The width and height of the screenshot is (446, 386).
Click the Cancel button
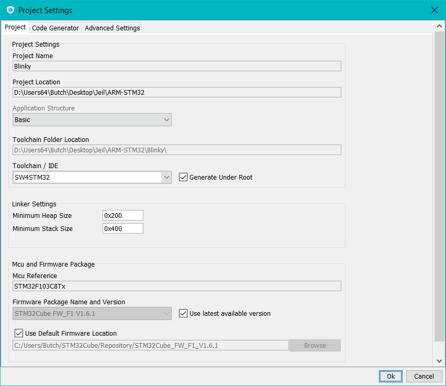(x=424, y=376)
